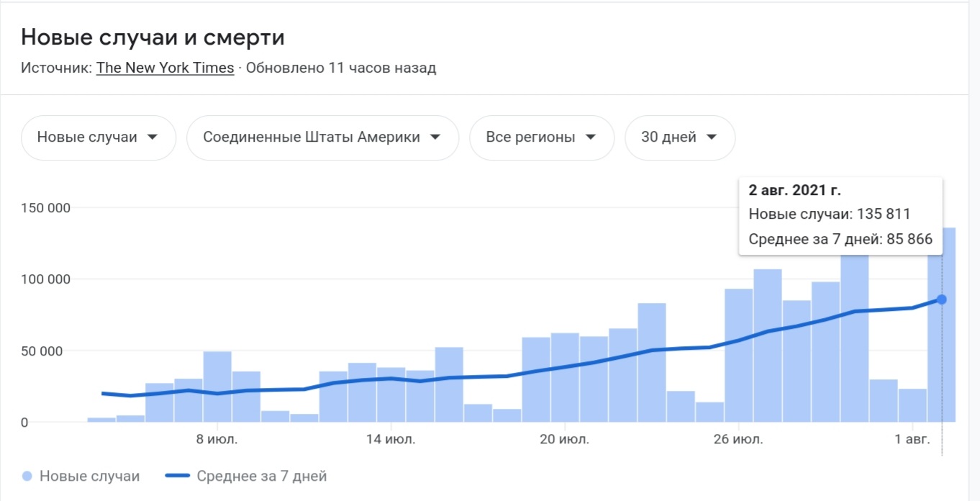Select the bar above 20 июл. label
The height and width of the screenshot is (501, 980).
[565, 377]
